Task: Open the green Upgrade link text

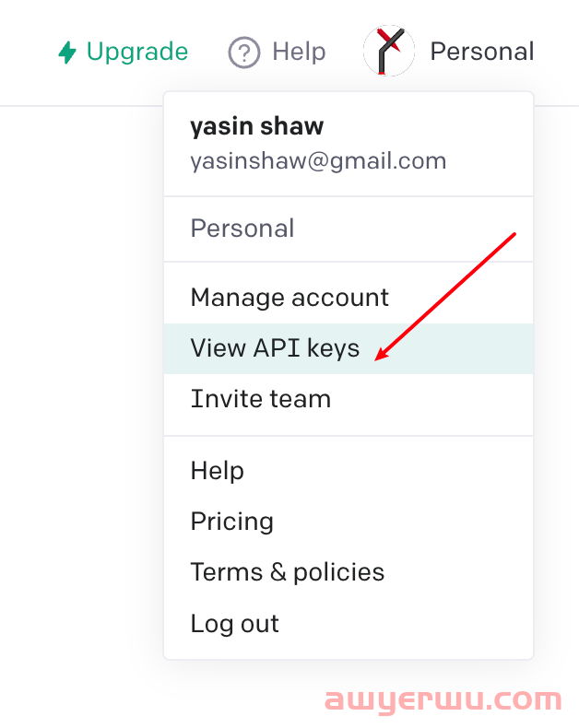Action: [136, 52]
